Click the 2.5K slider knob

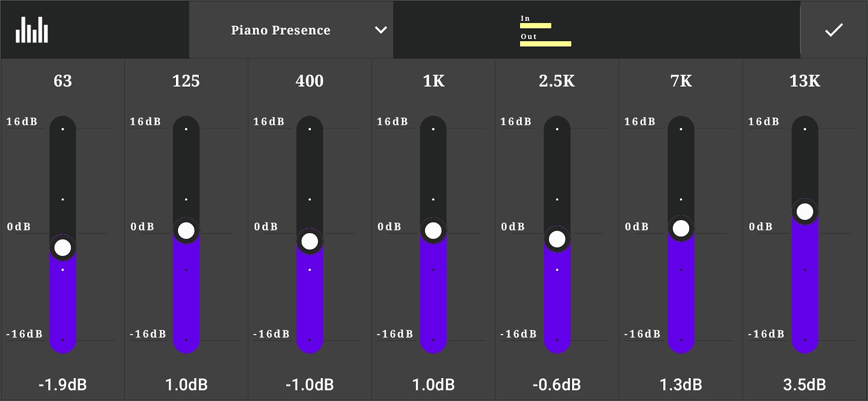[x=557, y=239]
